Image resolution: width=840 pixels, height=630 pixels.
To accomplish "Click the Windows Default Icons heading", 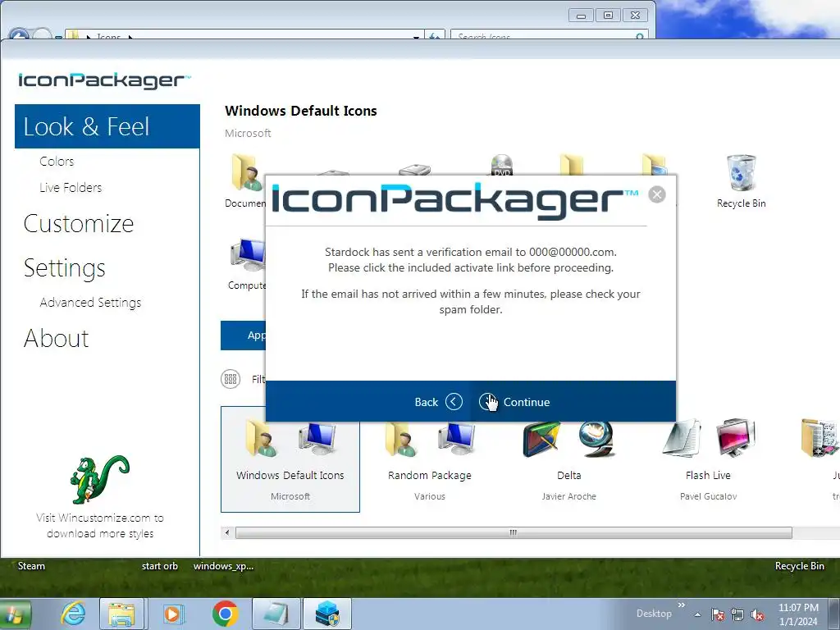I will coord(300,111).
